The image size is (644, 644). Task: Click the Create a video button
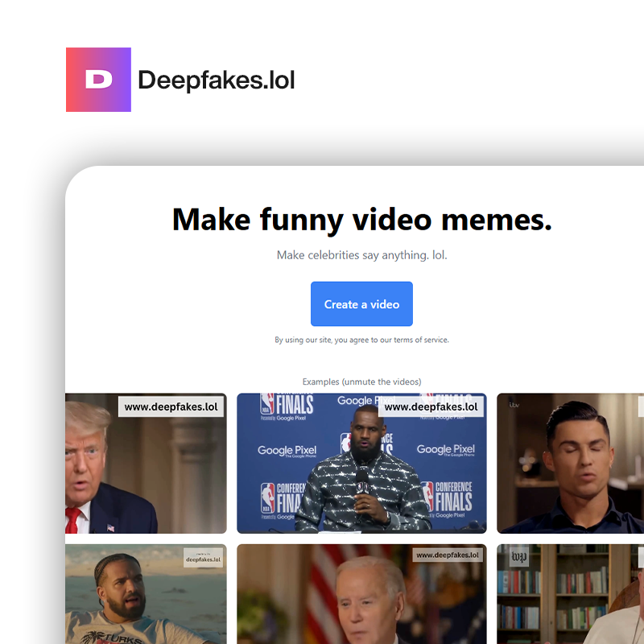coord(361,304)
